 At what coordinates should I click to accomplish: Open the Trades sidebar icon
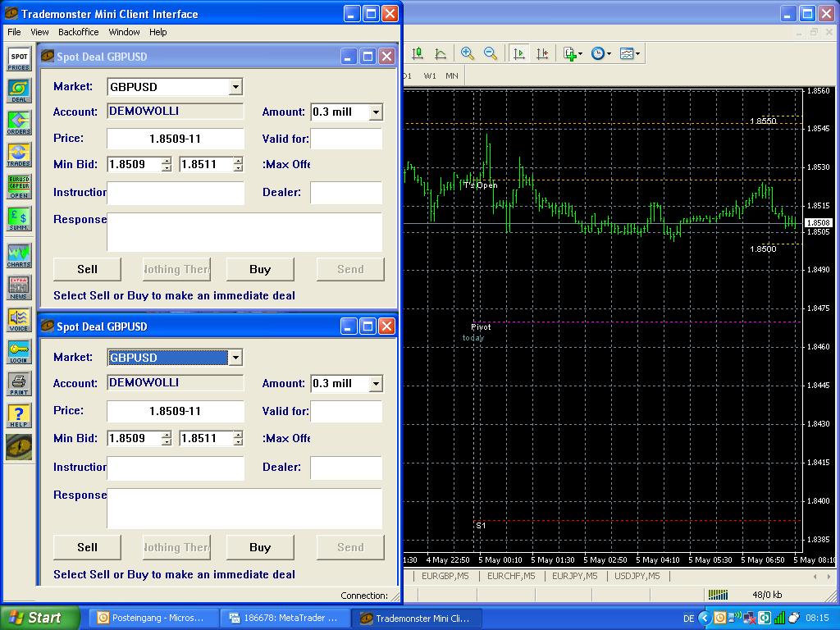click(x=19, y=155)
